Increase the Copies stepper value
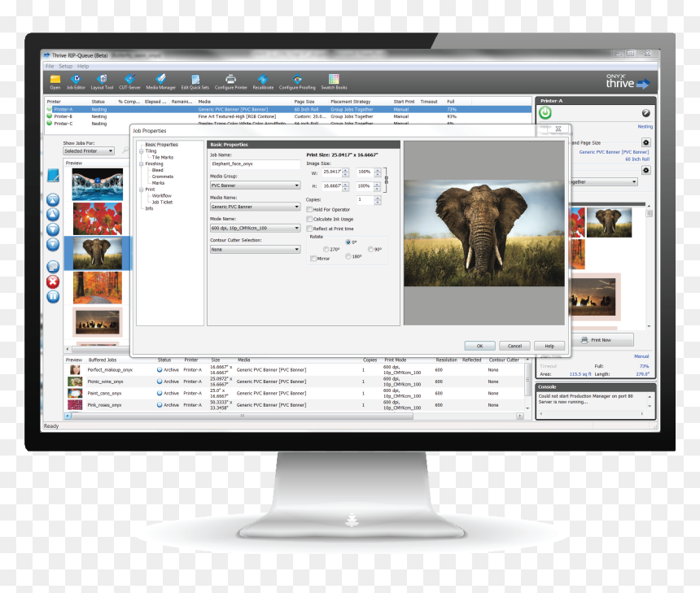 pos(378,198)
